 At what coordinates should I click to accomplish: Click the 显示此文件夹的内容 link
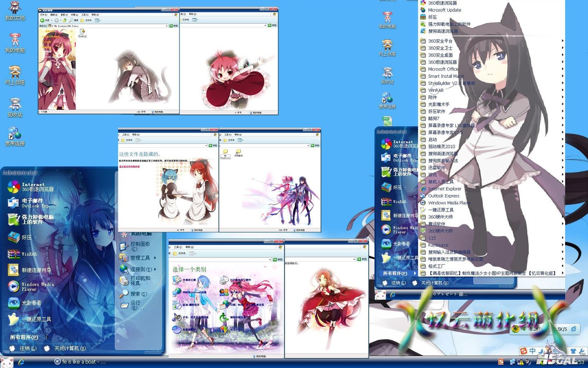pos(129,167)
